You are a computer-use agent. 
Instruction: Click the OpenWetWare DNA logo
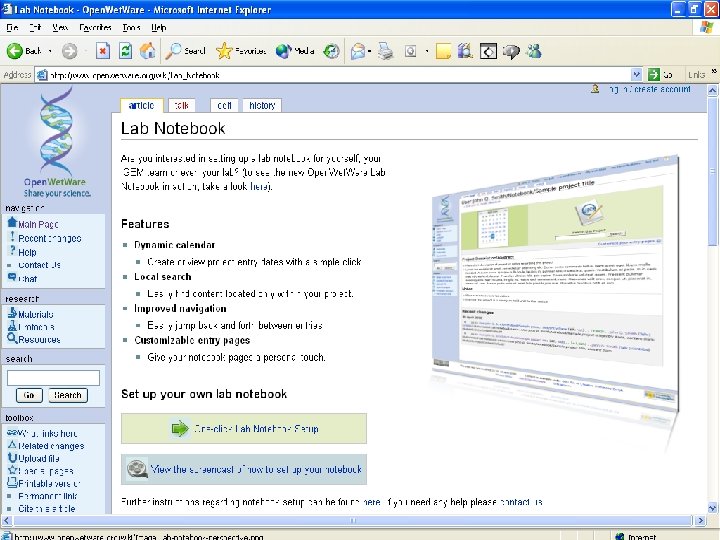point(56,143)
